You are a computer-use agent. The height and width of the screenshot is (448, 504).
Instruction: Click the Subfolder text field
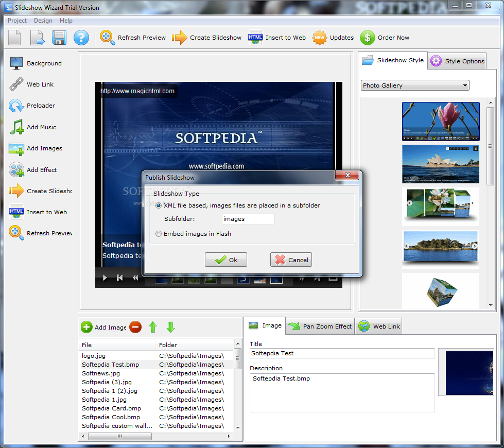[x=248, y=219]
